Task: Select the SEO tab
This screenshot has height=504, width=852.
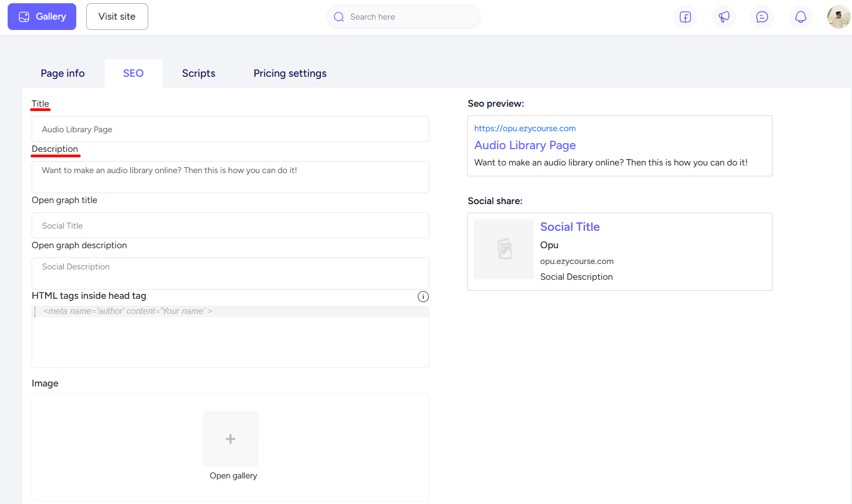Action: coord(133,73)
